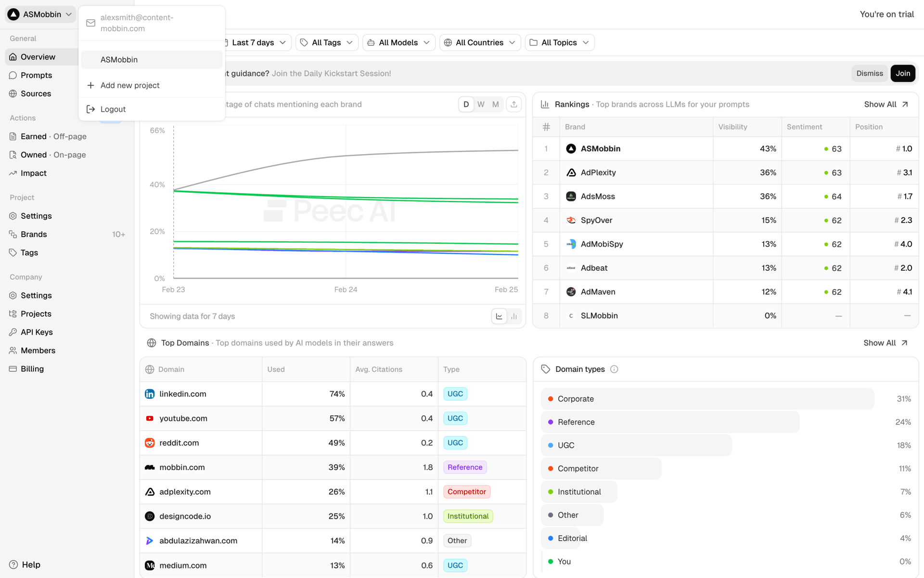Viewport: 924px width, 578px height.
Task: Select the M monthly granularity toggle
Action: point(496,105)
